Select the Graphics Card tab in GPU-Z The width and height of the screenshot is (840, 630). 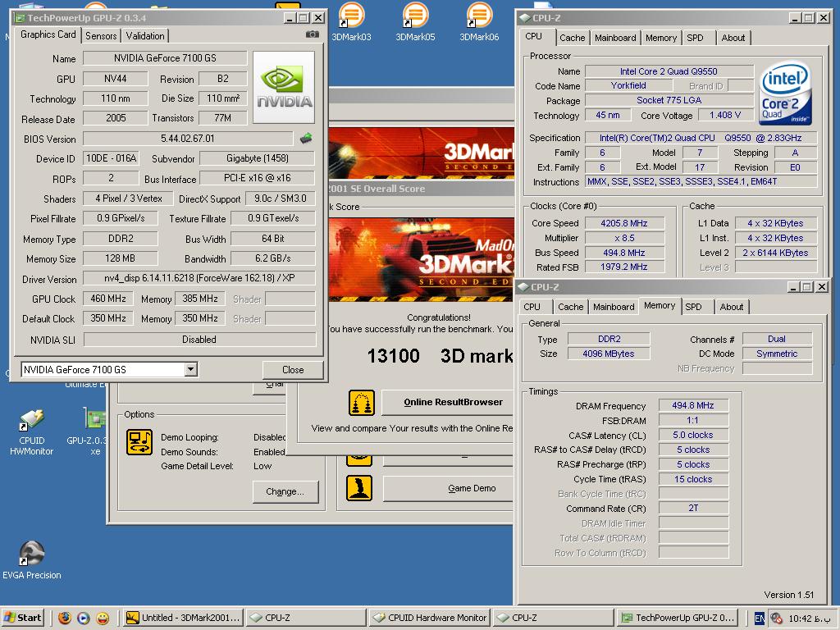point(48,34)
